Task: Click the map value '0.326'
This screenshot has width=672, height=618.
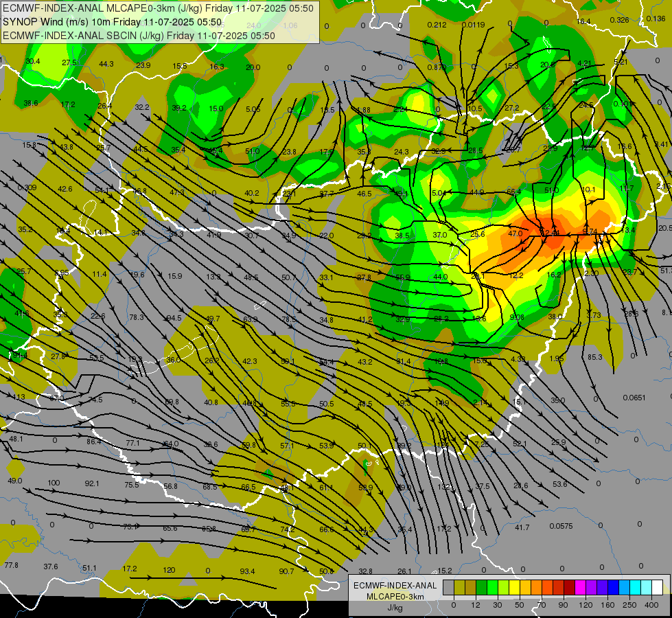Action: [x=619, y=20]
